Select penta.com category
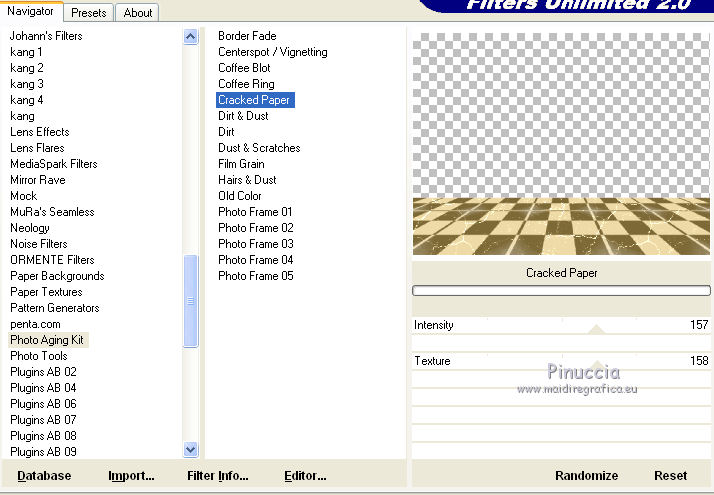The width and height of the screenshot is (714, 495). pyautogui.click(x=35, y=324)
